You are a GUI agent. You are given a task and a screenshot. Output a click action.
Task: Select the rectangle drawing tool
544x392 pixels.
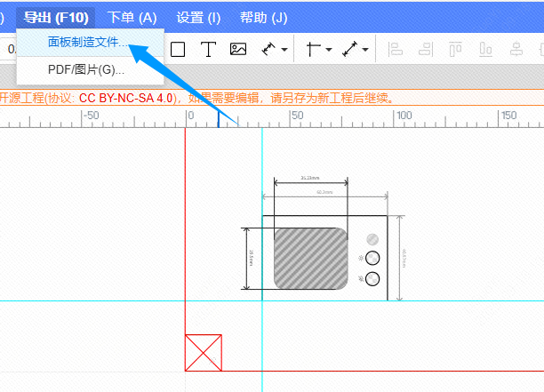[178, 50]
